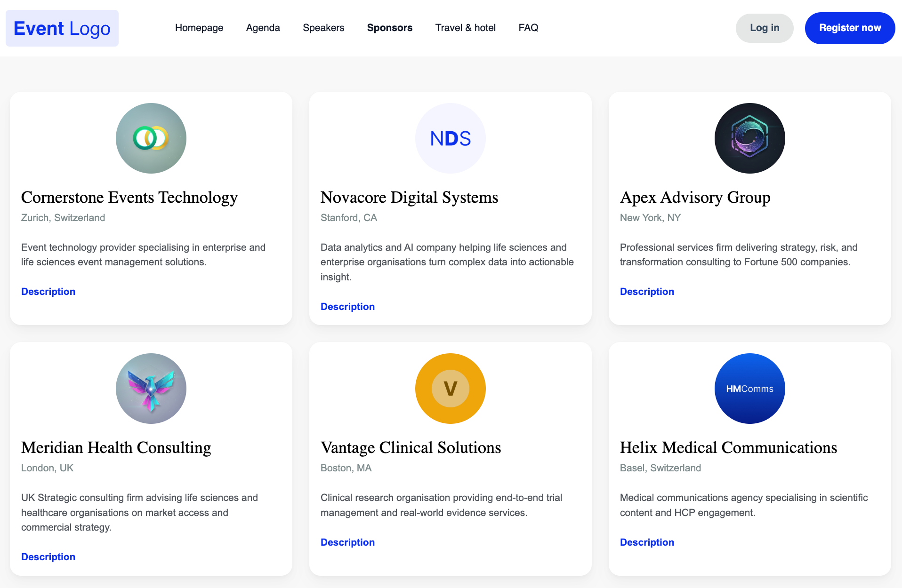Click the 'Professional services firm delivering strategy' summary
Image resolution: width=902 pixels, height=588 pixels.
tap(739, 254)
